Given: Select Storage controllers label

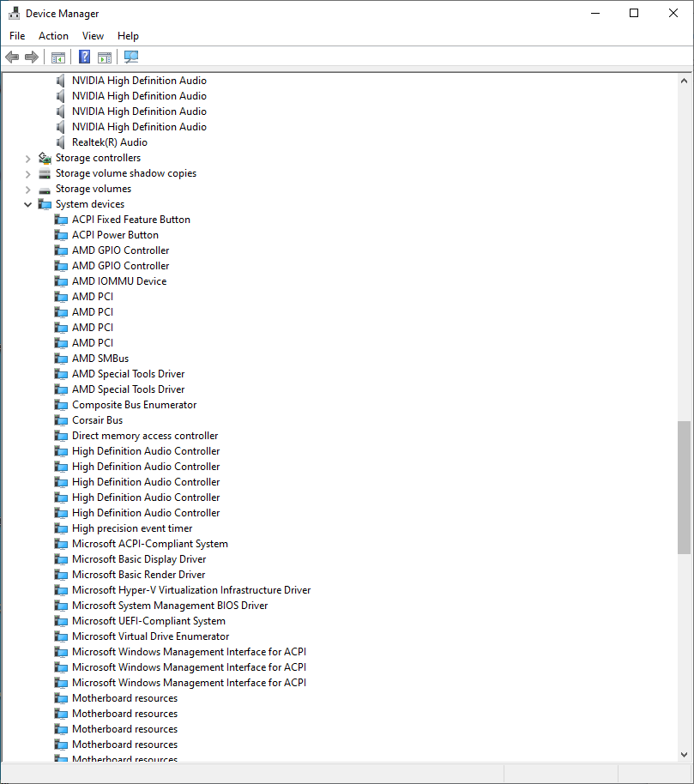Looking at the screenshot, I should (98, 158).
